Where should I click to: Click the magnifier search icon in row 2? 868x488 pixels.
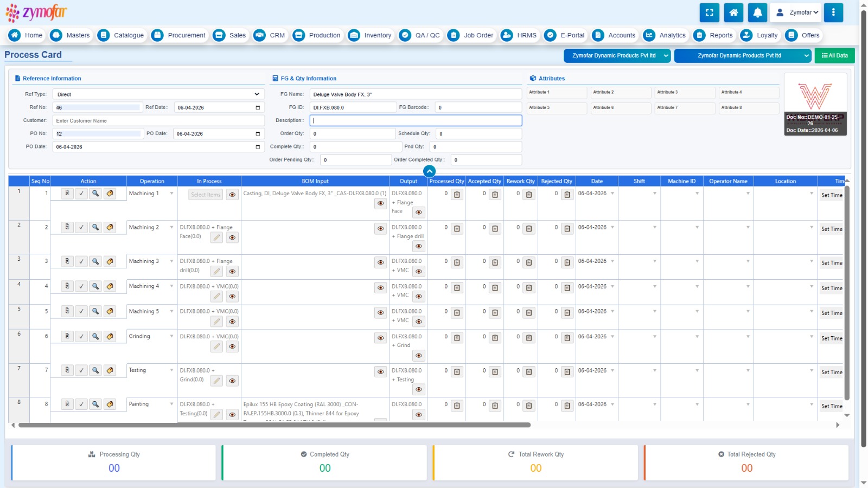(95, 227)
